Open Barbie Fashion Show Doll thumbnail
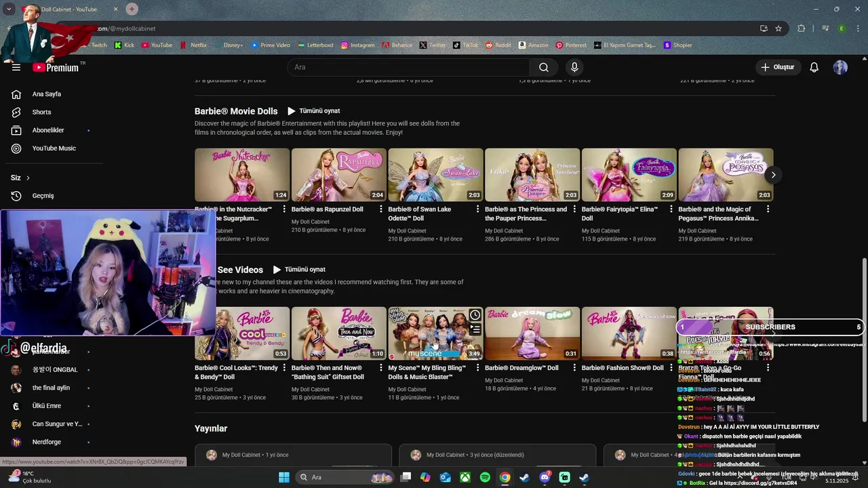 (x=629, y=333)
